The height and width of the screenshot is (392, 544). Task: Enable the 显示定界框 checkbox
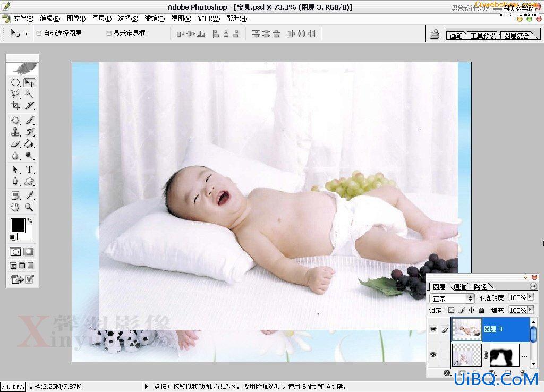(109, 33)
